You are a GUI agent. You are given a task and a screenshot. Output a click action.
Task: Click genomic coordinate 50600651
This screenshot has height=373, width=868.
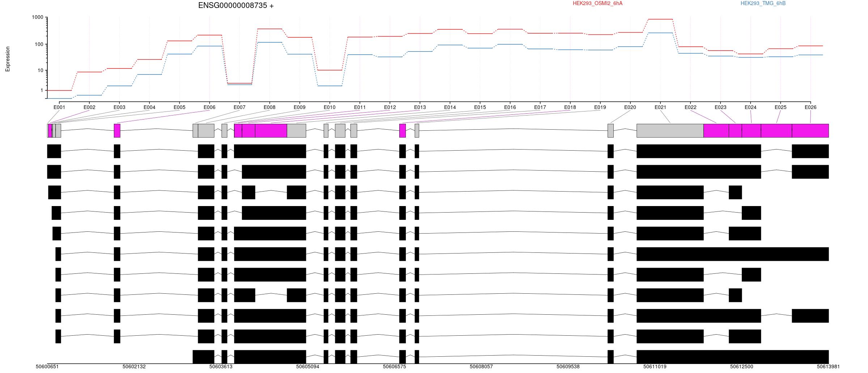point(47,366)
